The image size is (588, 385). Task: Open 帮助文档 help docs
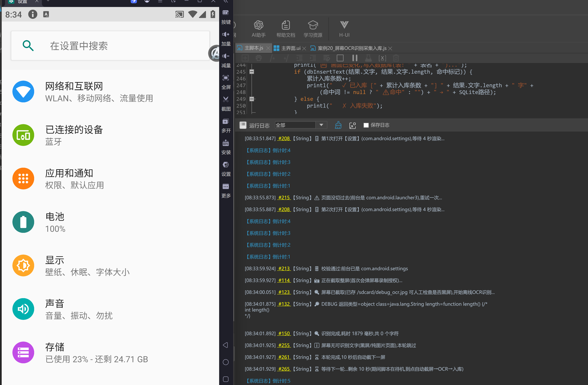point(286,29)
